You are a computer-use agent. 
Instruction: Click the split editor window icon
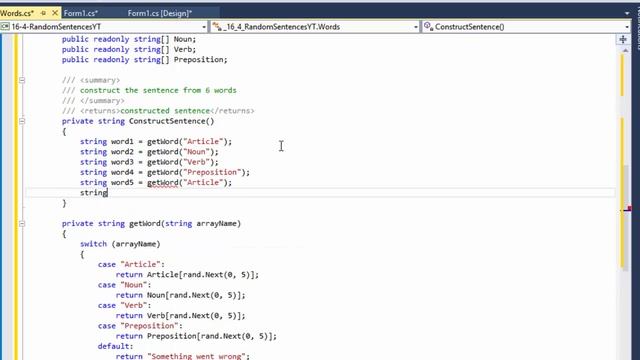point(623,40)
